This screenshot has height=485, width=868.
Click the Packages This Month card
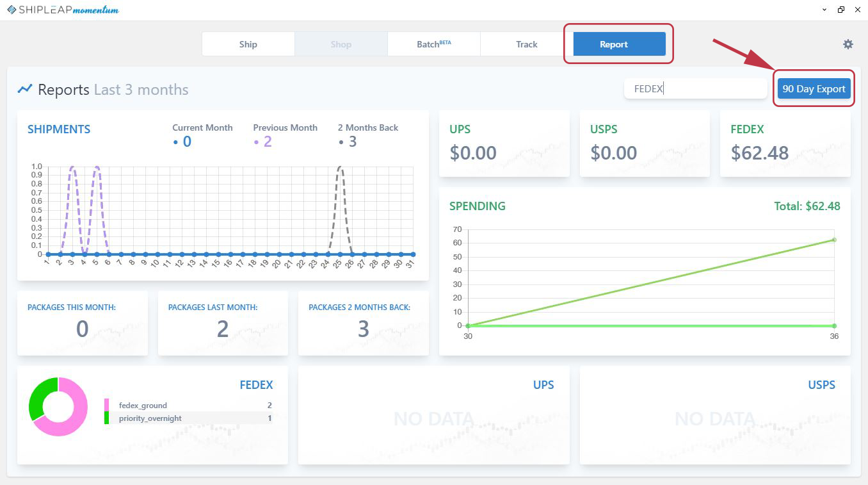point(83,324)
